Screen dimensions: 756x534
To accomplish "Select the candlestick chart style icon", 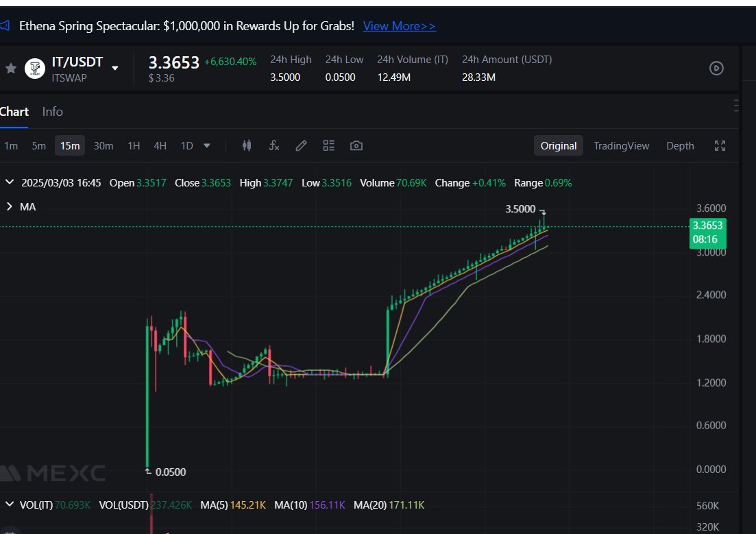I will (x=247, y=145).
